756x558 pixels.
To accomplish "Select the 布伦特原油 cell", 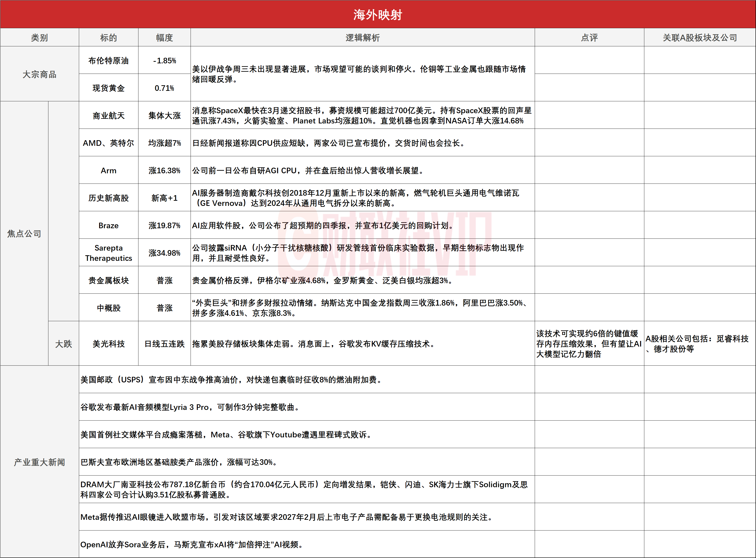I will pos(108,61).
